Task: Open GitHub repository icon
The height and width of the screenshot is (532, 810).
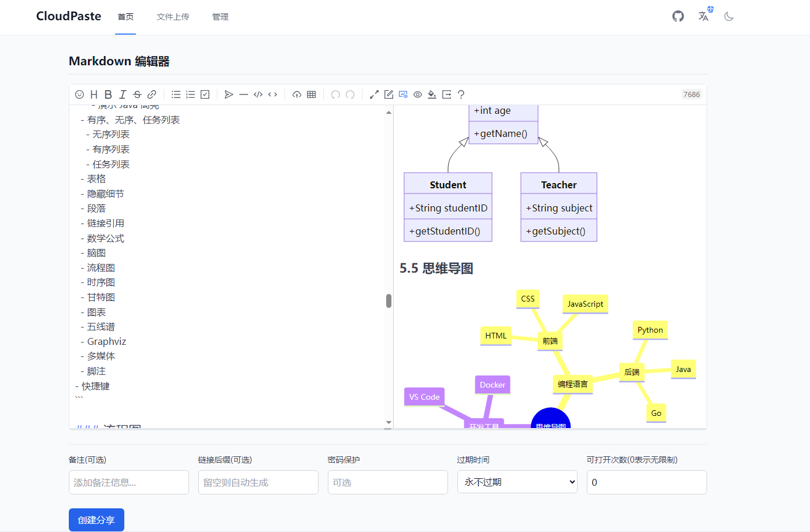Action: coord(678,16)
